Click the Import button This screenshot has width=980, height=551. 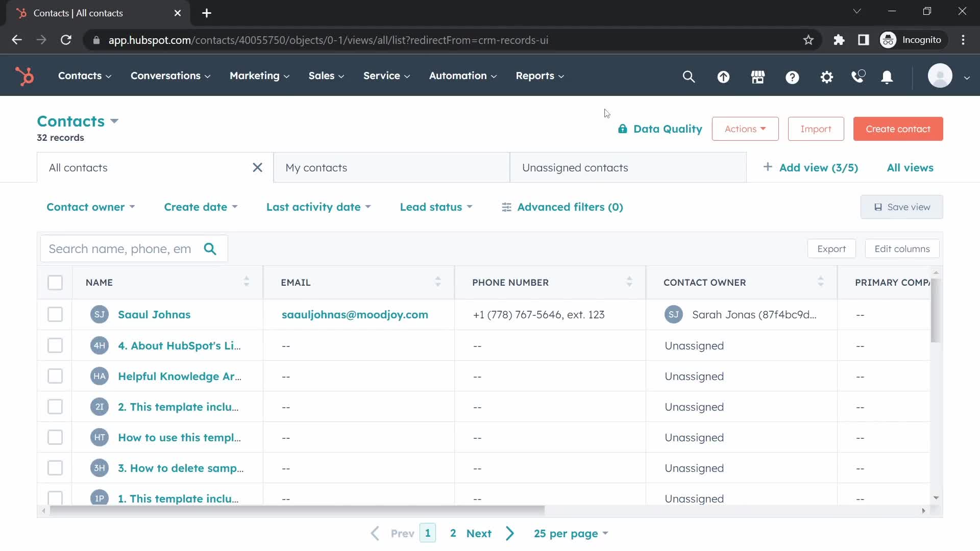coord(816,129)
